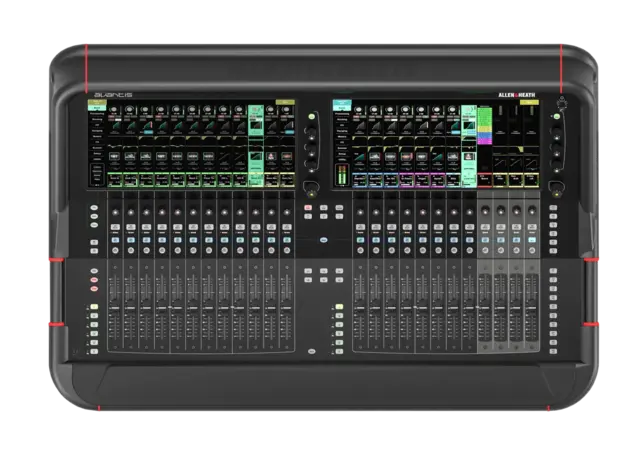
Task: Click the large bottom encoder beside right touchscreen
Action: pos(556,187)
